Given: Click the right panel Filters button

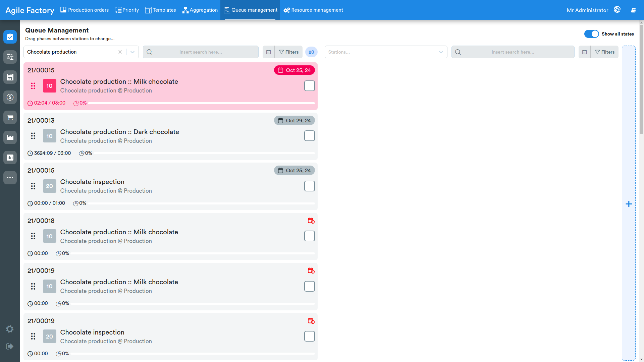Looking at the screenshot, I should pos(604,52).
